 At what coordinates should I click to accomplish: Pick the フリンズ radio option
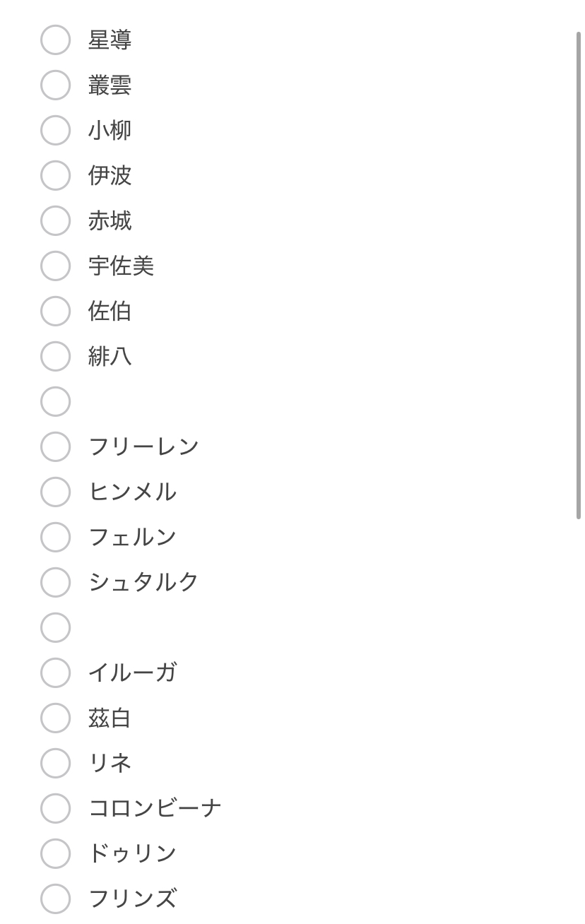[55, 899]
